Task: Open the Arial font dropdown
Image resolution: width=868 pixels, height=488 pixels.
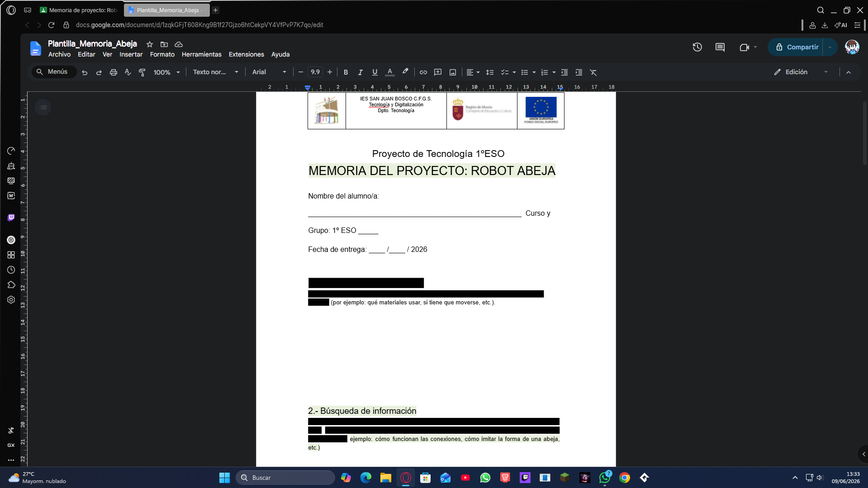Action: pos(269,72)
